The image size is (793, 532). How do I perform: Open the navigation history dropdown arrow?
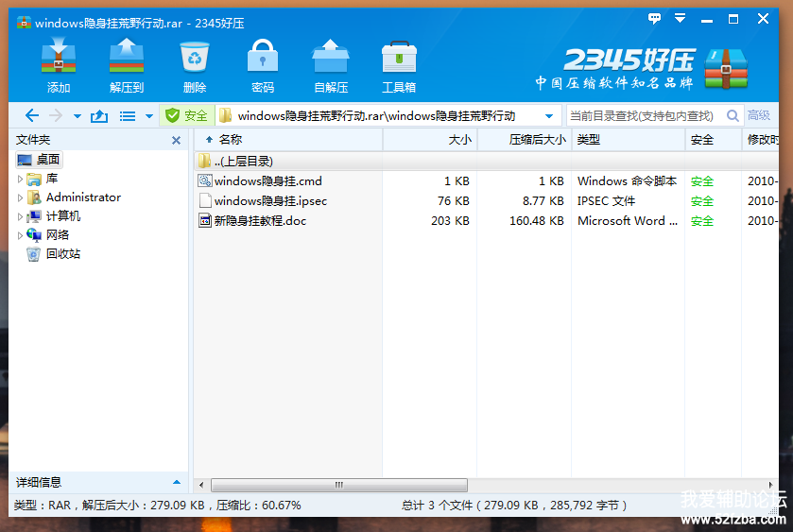point(78,116)
